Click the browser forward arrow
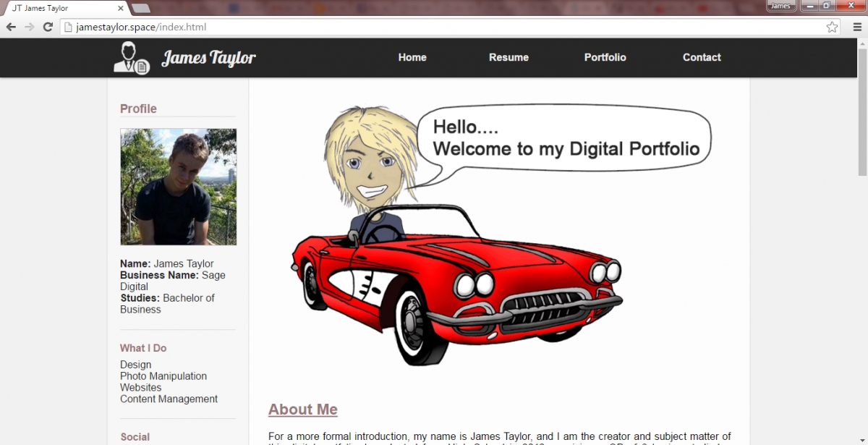 pos(29,27)
